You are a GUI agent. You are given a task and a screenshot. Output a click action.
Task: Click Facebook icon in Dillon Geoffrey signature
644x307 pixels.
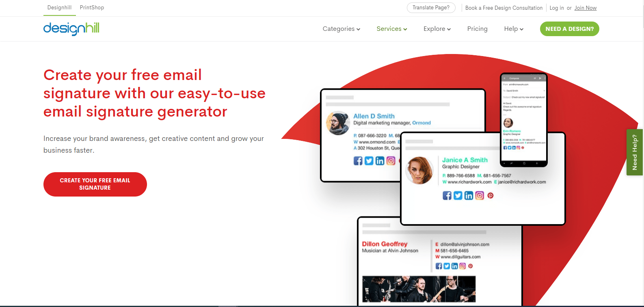click(x=439, y=266)
